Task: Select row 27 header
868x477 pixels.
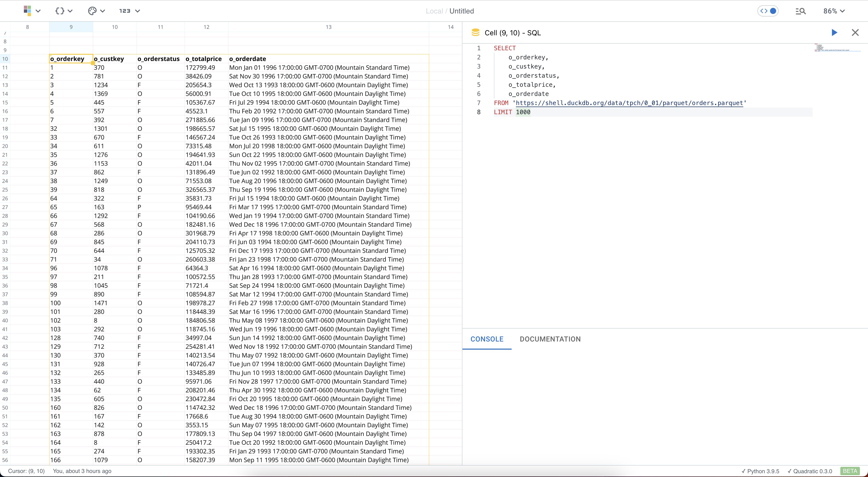Action: tap(5, 207)
